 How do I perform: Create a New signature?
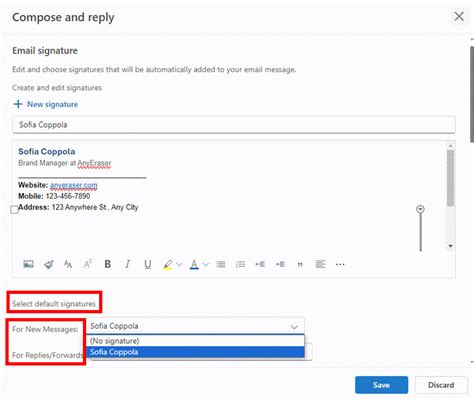pyautogui.click(x=46, y=104)
